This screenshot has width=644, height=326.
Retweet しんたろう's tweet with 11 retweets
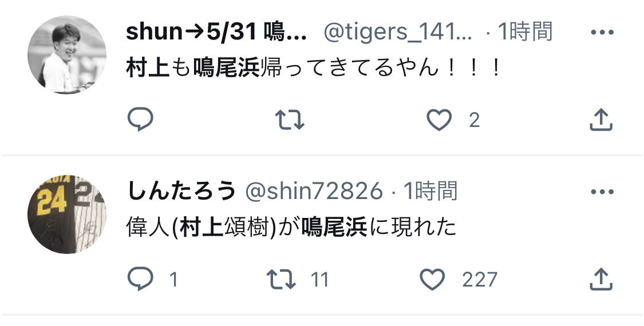281,280
